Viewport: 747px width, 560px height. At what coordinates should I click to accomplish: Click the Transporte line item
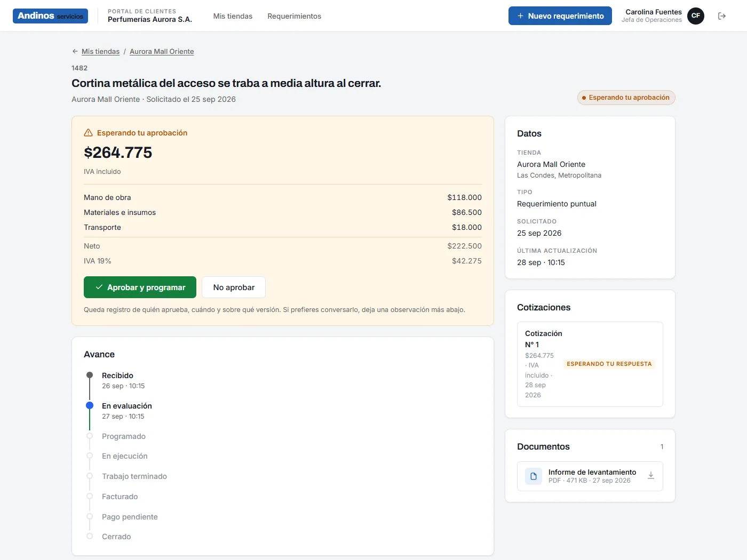click(283, 227)
